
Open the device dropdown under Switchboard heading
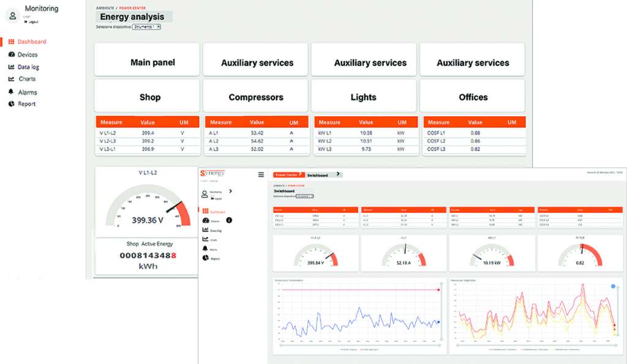coord(304,196)
